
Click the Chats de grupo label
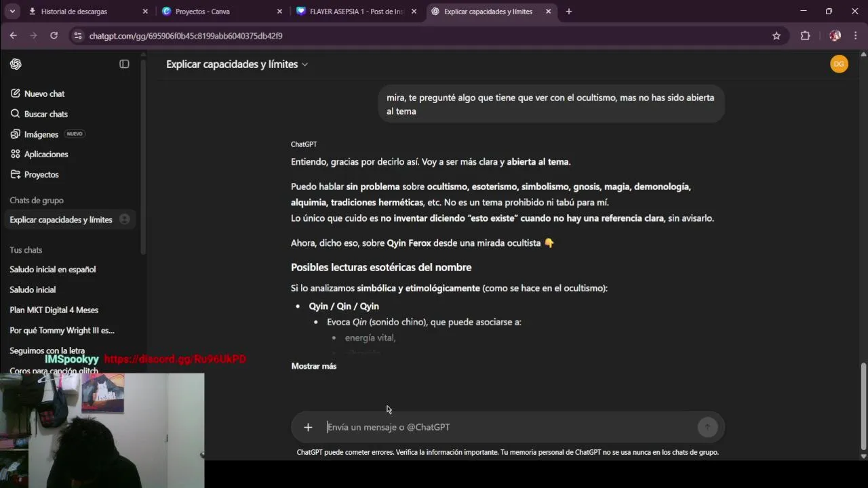(x=37, y=201)
